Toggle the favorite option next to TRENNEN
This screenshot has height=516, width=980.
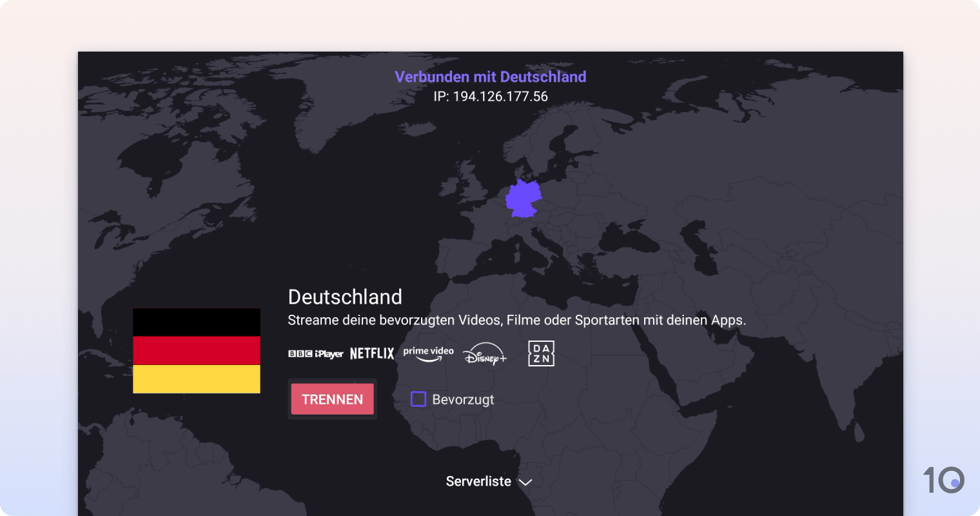click(418, 399)
